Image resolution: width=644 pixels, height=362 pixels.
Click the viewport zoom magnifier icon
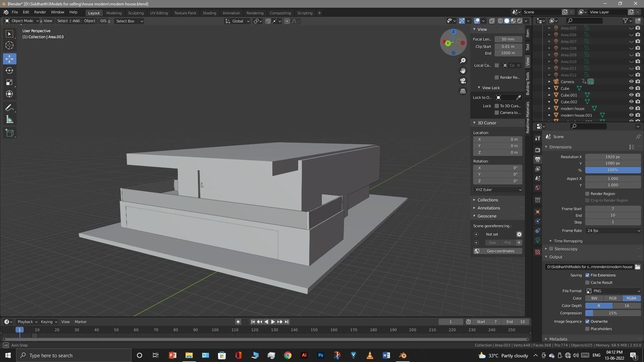(x=463, y=61)
